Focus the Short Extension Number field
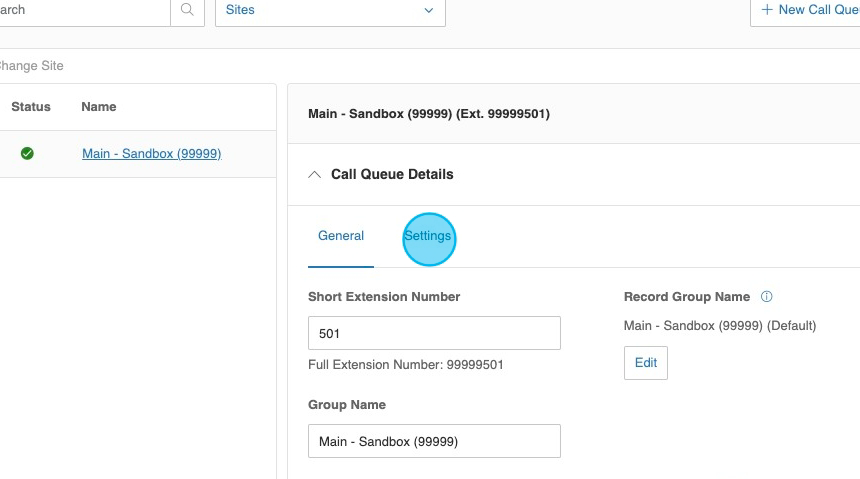This screenshot has height=479, width=860. [434, 333]
